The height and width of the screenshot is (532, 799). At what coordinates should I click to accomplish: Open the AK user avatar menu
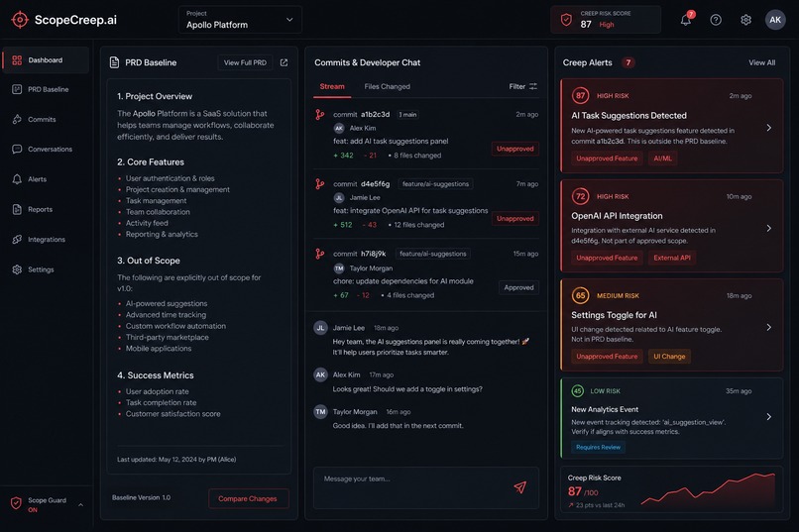click(x=774, y=20)
